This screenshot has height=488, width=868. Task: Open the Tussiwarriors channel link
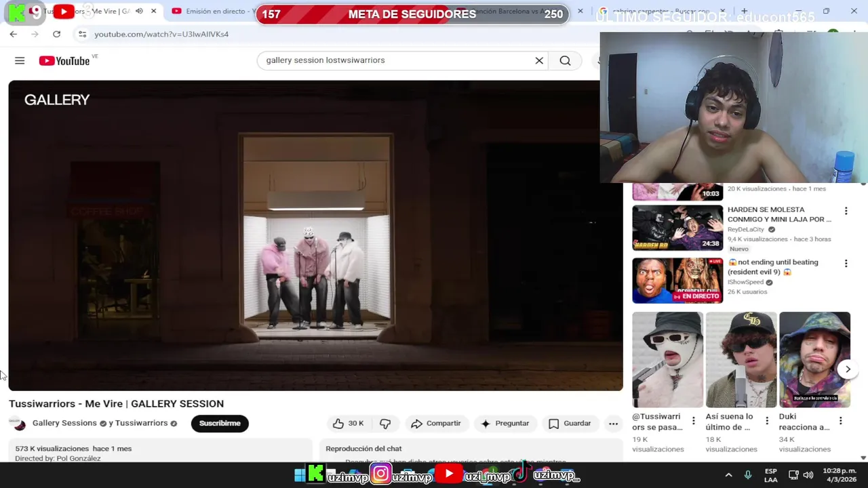pos(141,423)
